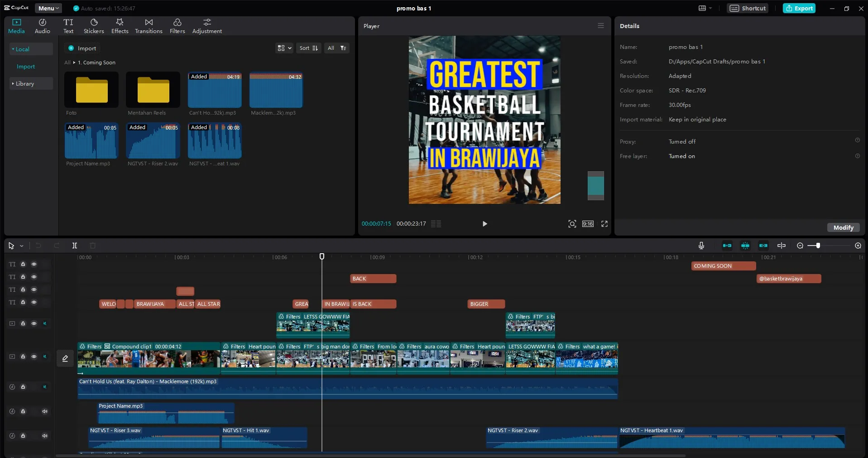868x458 pixels.
Task: Toggle clip linkage
Action: 763,246
